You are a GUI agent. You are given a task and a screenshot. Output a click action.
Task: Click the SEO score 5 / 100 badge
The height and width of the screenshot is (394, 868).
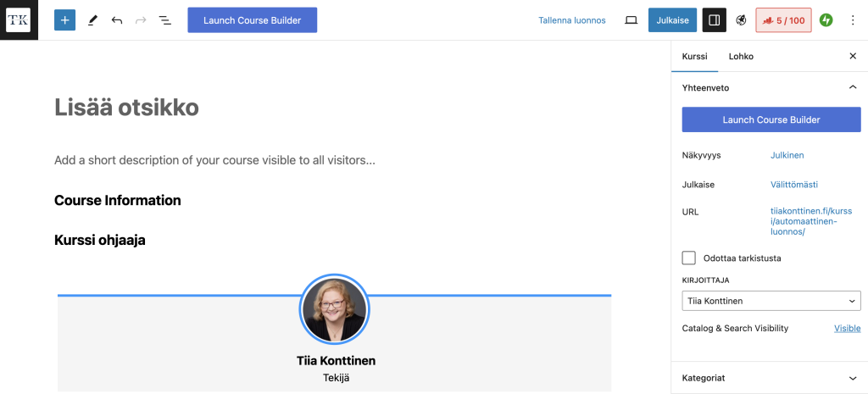point(783,19)
